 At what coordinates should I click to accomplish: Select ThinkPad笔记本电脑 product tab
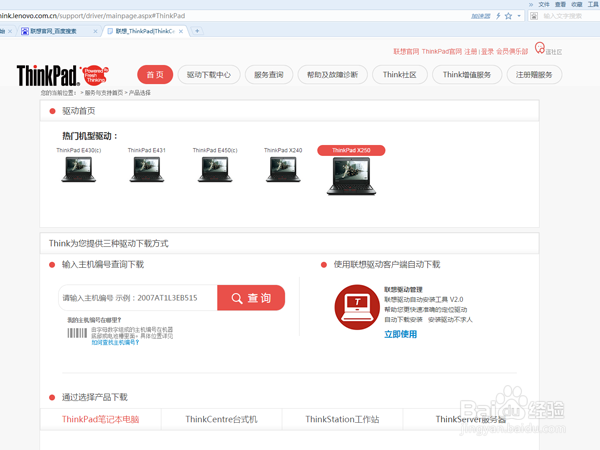pyautogui.click(x=101, y=419)
